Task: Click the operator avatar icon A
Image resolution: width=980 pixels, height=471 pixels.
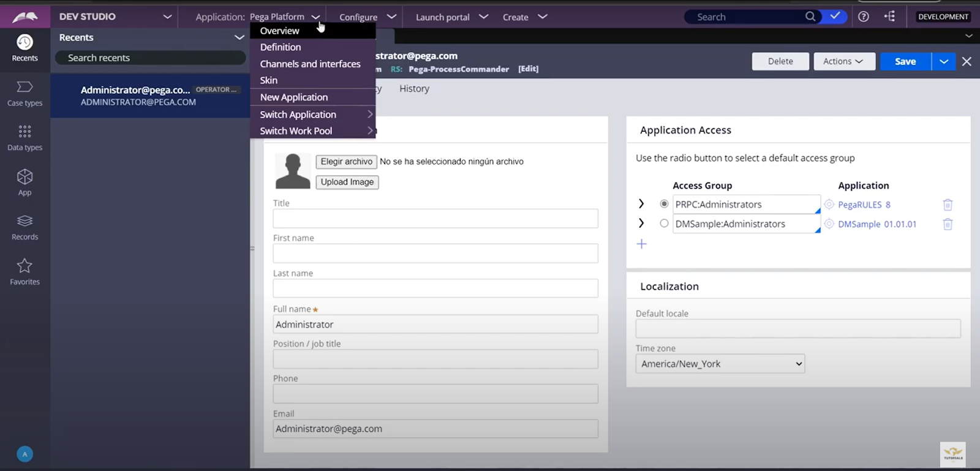Action: coord(24,454)
